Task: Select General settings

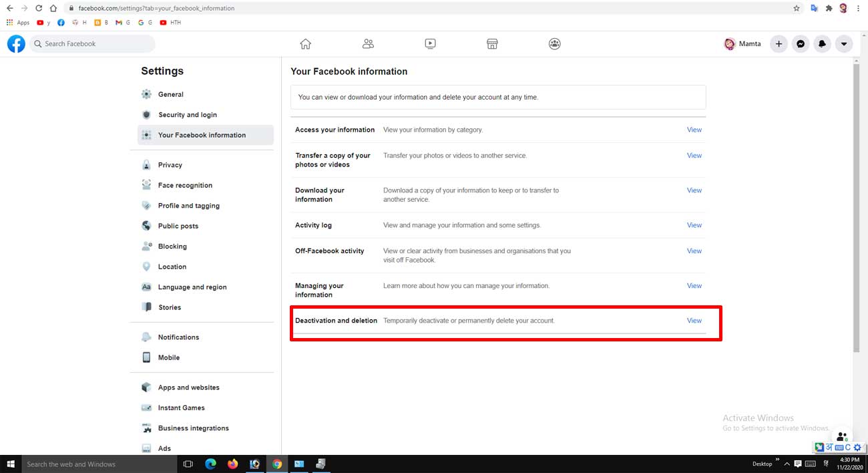Action: (206, 94)
